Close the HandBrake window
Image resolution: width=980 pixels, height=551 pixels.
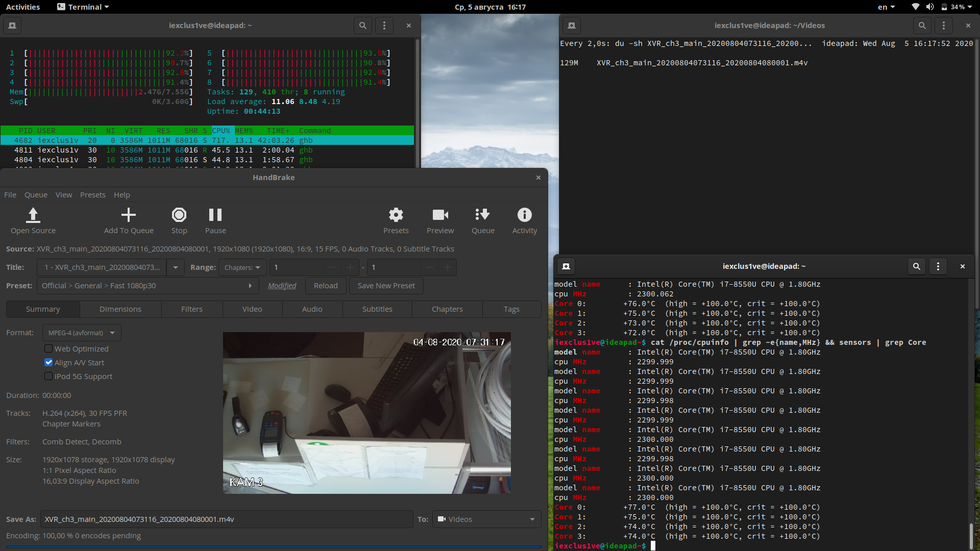tap(538, 178)
